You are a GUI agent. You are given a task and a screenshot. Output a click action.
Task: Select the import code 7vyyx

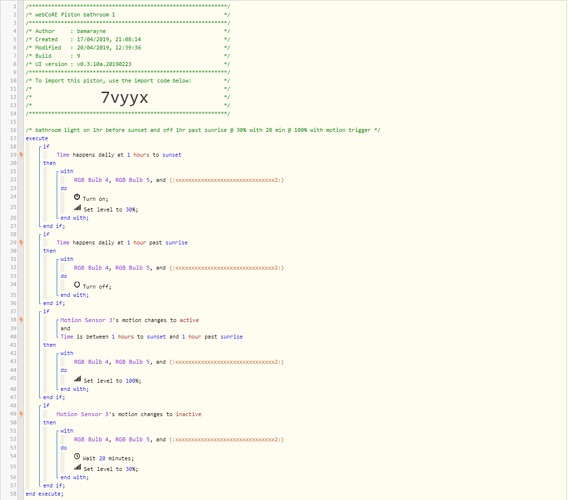pos(125,98)
